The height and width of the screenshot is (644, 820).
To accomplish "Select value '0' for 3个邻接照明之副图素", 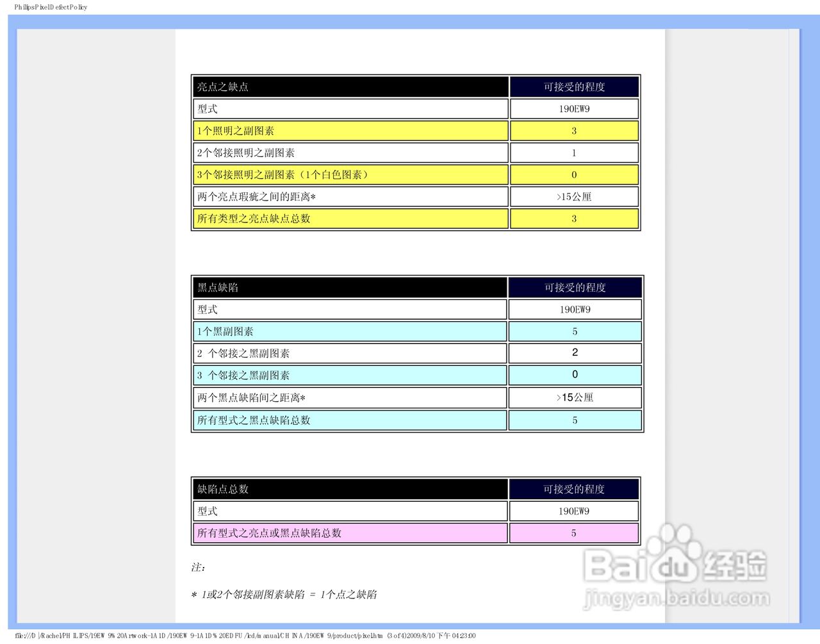I will tap(574, 174).
